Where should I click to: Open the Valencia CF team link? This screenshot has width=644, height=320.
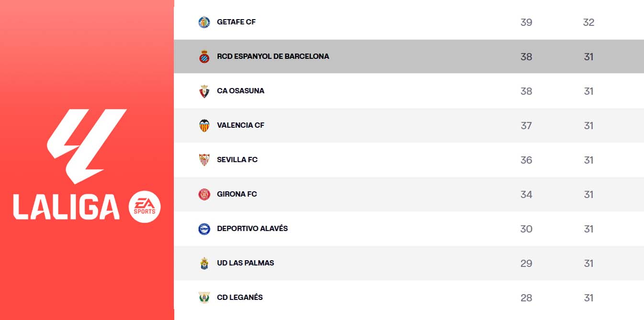(x=240, y=125)
